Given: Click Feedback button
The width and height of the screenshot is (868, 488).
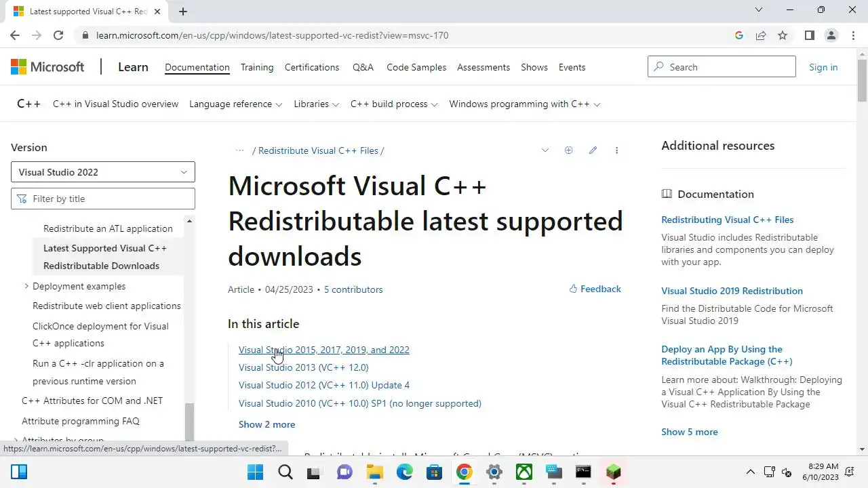Looking at the screenshot, I should 595,289.
